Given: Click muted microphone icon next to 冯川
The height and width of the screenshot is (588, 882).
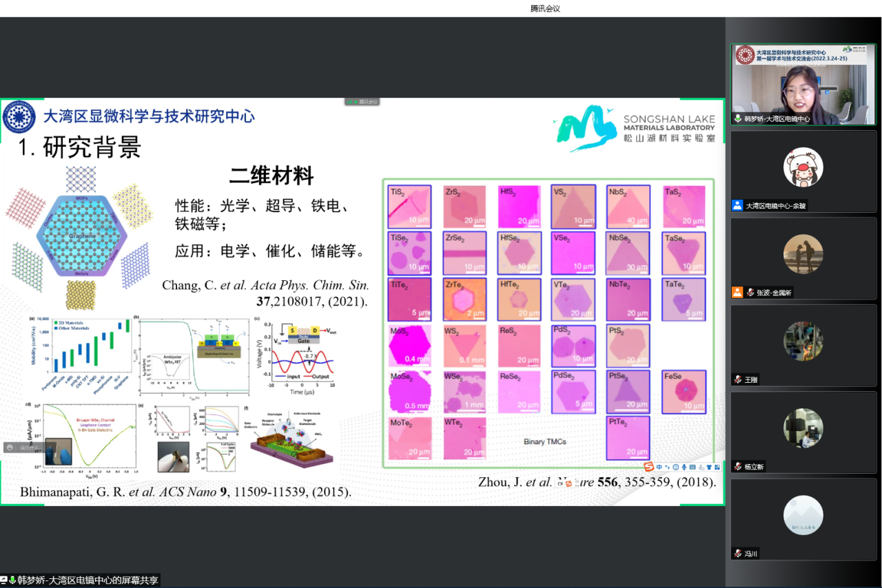Looking at the screenshot, I should 737,554.
